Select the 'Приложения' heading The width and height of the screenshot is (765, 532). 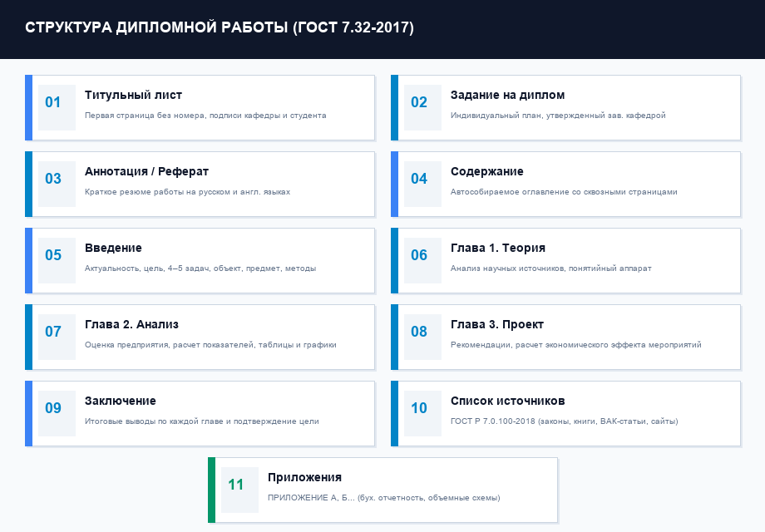click(304, 477)
